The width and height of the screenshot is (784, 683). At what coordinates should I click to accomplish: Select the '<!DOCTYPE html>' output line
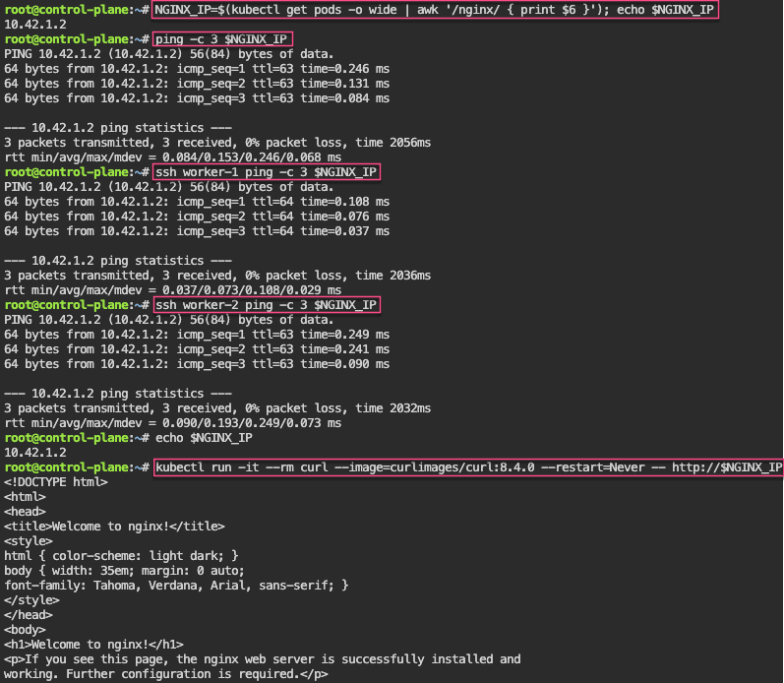(56, 482)
